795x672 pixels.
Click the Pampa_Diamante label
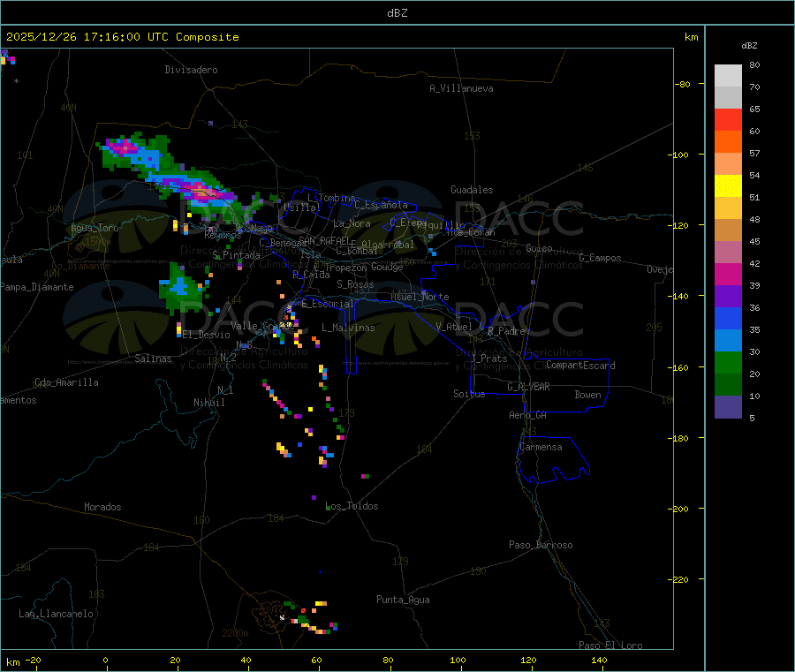tap(37, 287)
